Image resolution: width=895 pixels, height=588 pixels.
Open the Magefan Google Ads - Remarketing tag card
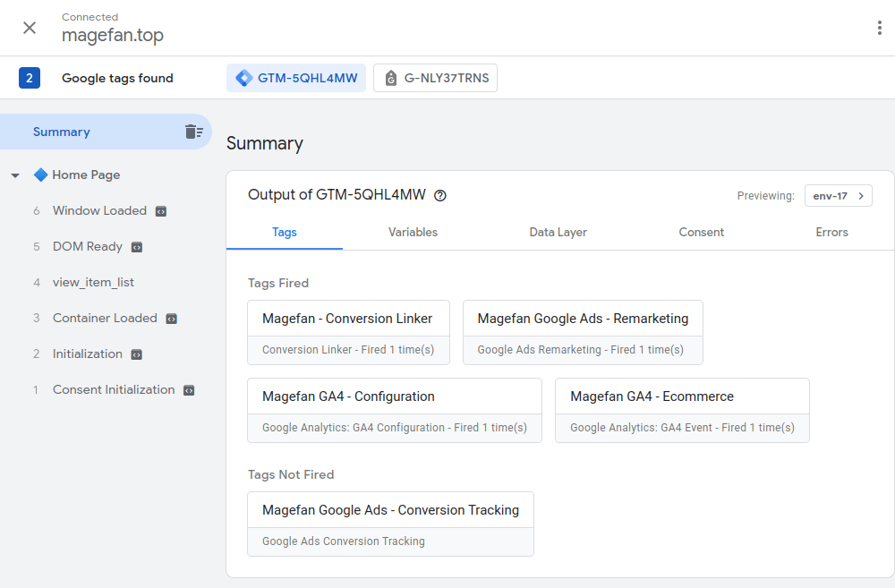coord(583,333)
